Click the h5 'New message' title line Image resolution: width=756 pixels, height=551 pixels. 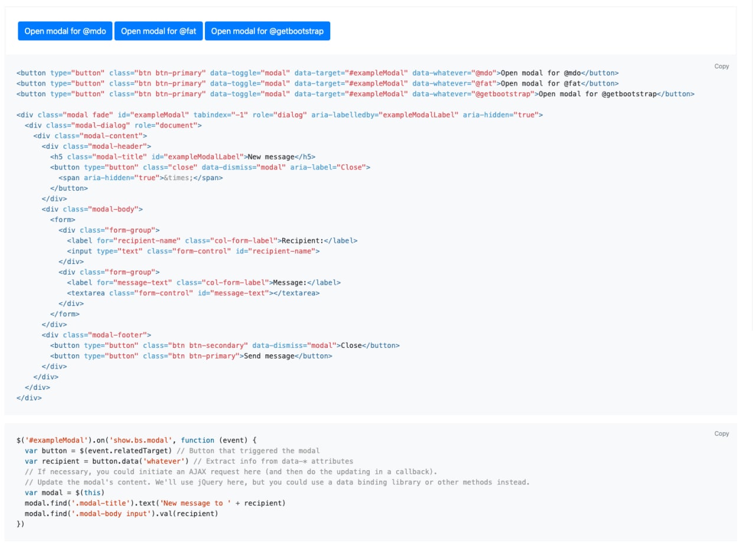[x=183, y=157]
